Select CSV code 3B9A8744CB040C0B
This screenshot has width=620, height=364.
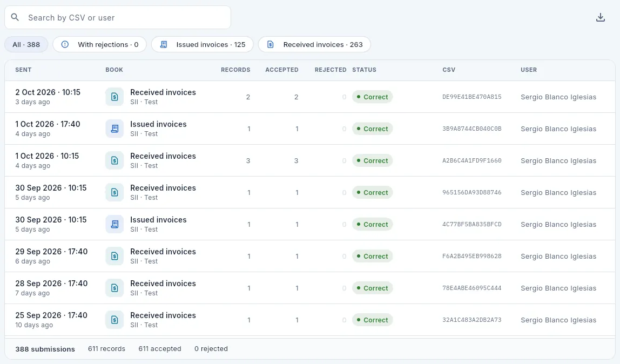[471, 129]
